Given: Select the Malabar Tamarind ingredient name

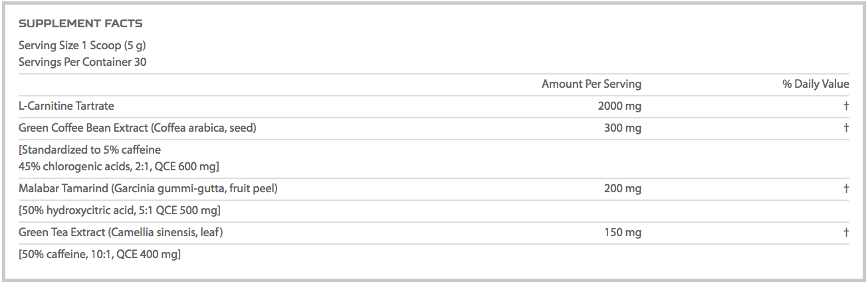Looking at the screenshot, I should click(148, 188).
